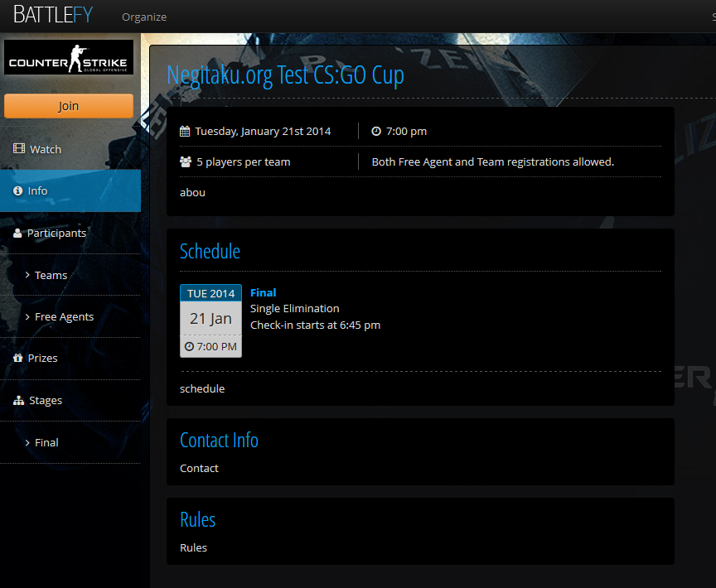Open the Prizes section
The height and width of the screenshot is (588, 716).
click(x=70, y=358)
